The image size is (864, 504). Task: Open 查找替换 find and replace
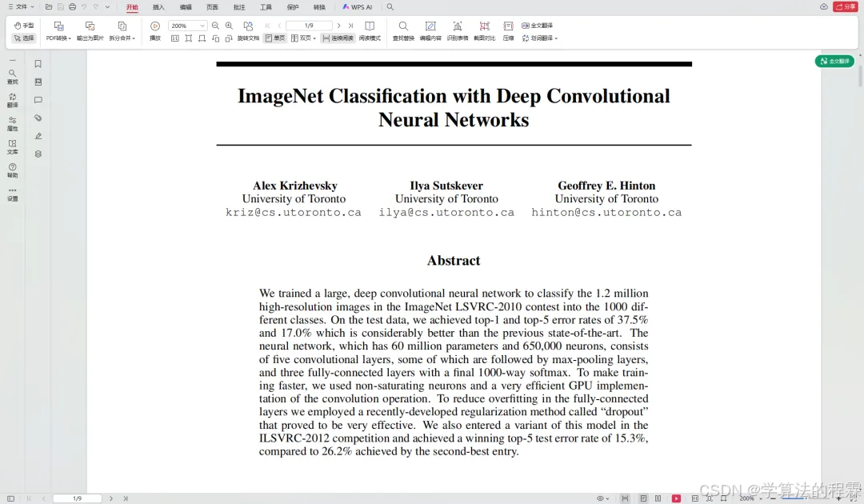[x=403, y=31]
